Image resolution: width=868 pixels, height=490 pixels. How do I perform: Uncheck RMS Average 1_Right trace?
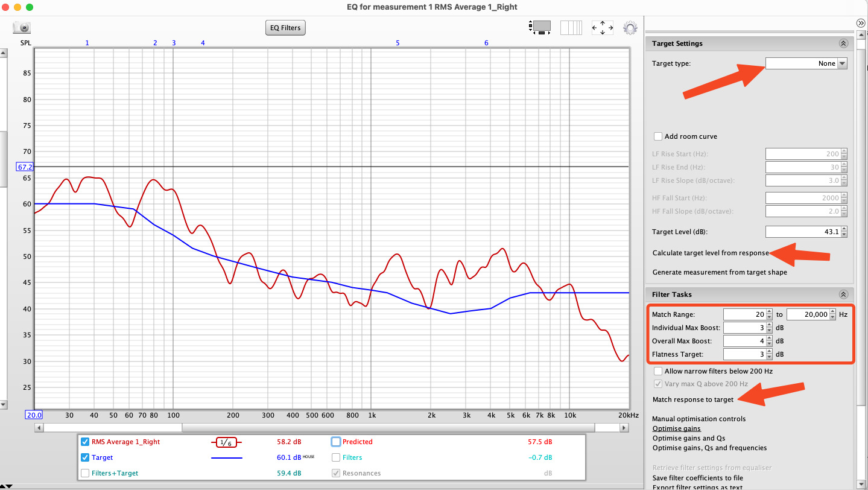(85, 442)
